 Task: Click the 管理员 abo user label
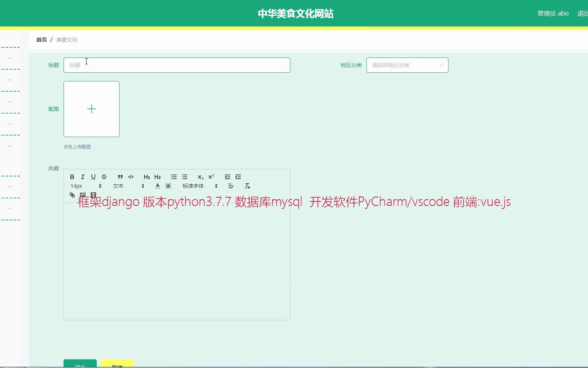pos(553,13)
